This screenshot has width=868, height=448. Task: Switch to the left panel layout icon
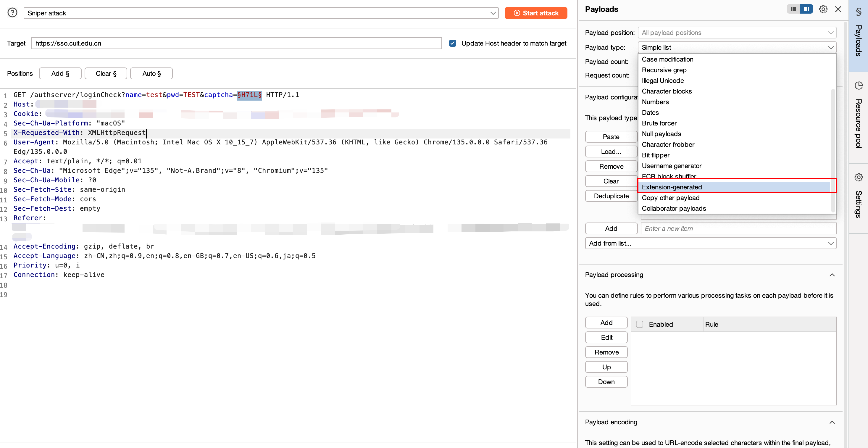point(793,9)
